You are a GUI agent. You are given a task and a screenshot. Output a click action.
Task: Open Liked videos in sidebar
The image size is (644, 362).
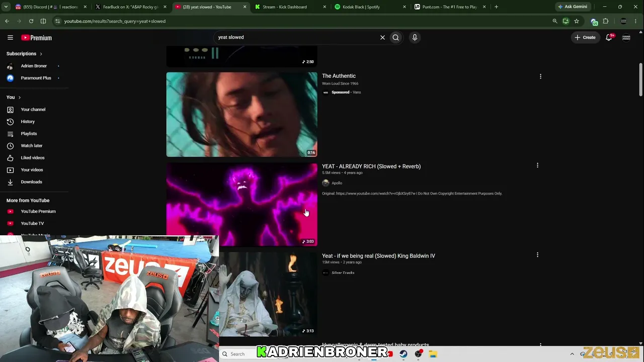coord(32,158)
